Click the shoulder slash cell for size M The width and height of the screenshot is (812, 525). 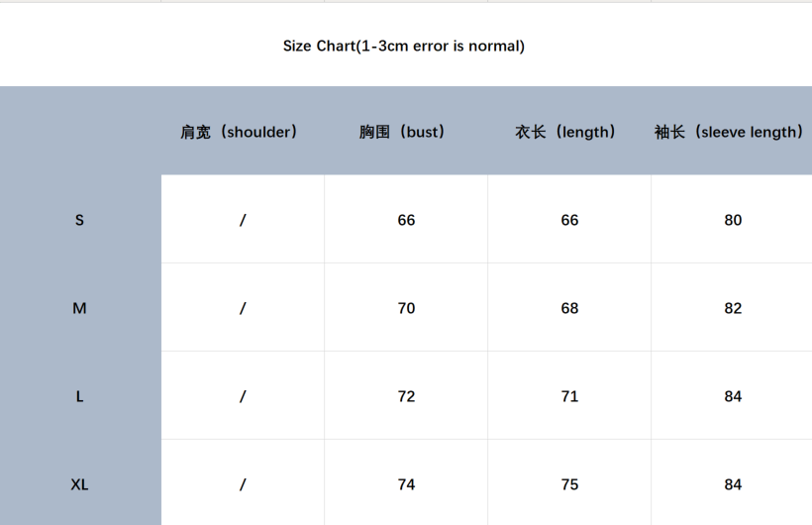pos(243,308)
